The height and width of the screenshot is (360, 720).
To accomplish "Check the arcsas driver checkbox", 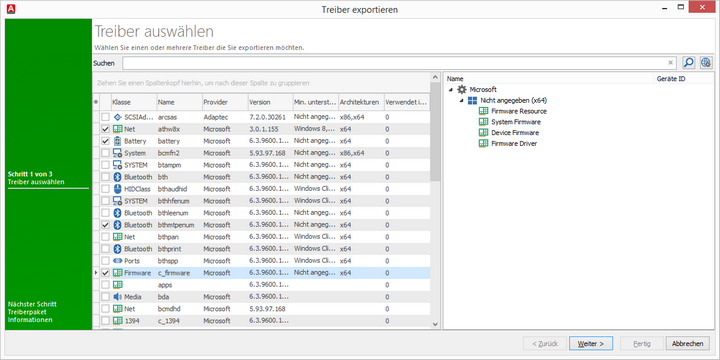I will (105, 117).
